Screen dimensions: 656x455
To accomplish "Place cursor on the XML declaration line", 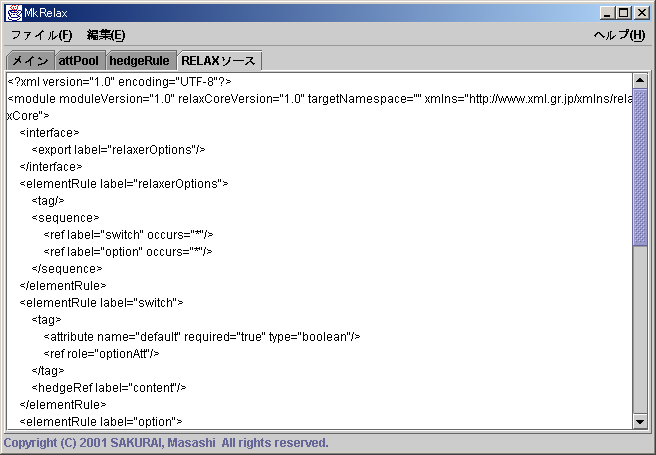I will tap(119, 81).
